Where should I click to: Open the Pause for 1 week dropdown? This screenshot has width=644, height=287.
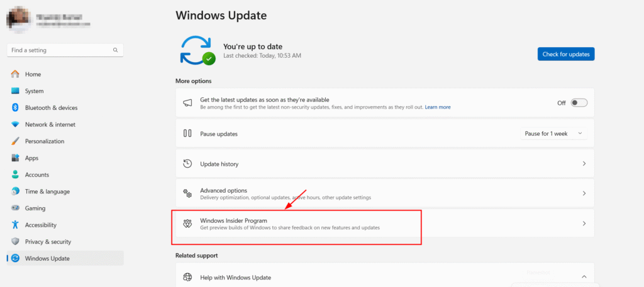point(553,133)
